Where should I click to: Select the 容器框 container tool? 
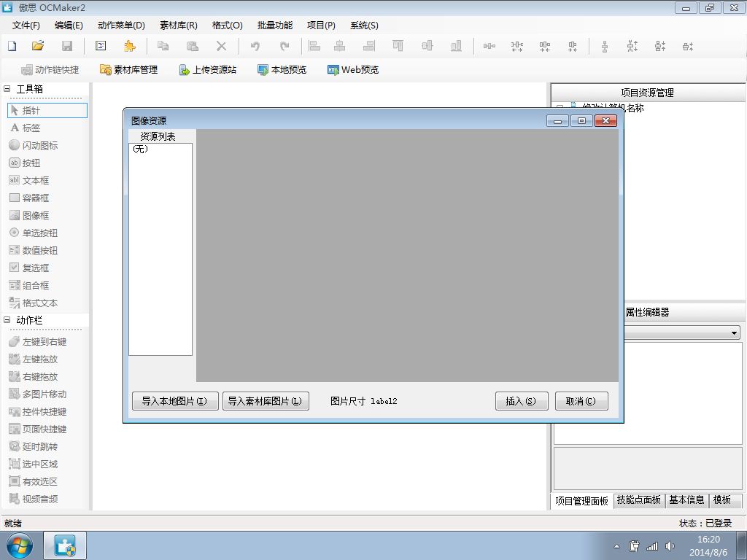click(x=29, y=198)
